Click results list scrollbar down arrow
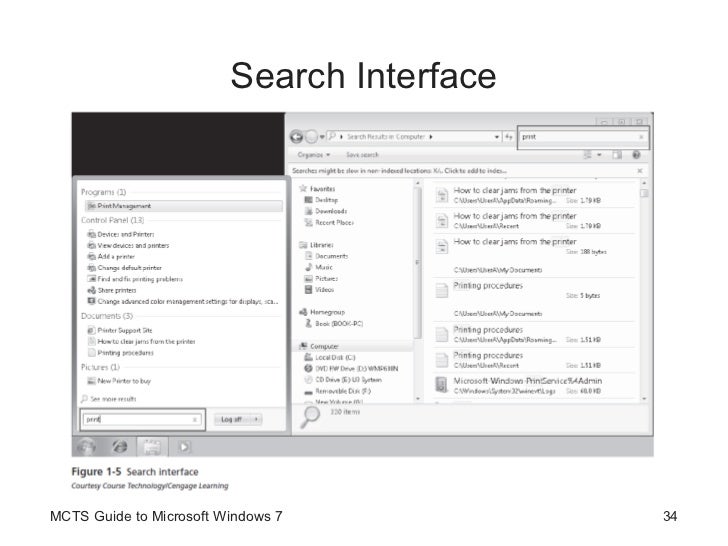 [644, 398]
